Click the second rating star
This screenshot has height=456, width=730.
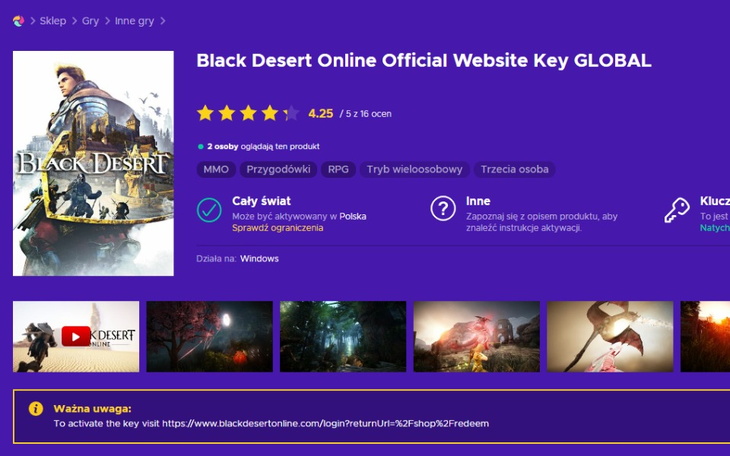tap(226, 113)
